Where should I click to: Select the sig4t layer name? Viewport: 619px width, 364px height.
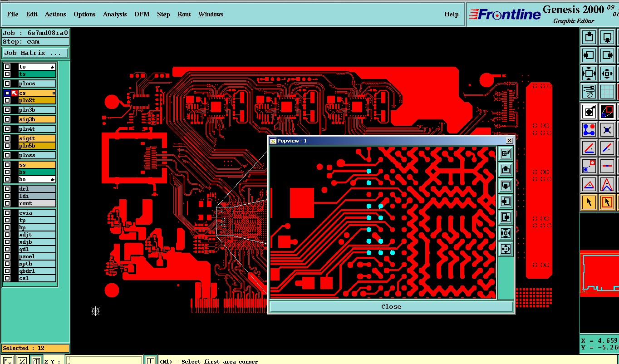(x=37, y=138)
